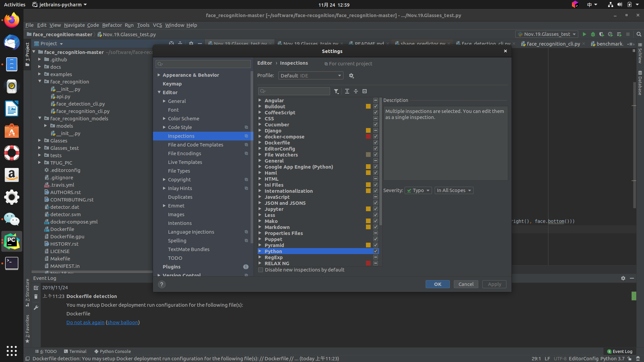Click the red docker-compose severity color swatch
This screenshot has width=644, height=362.
[x=368, y=136]
